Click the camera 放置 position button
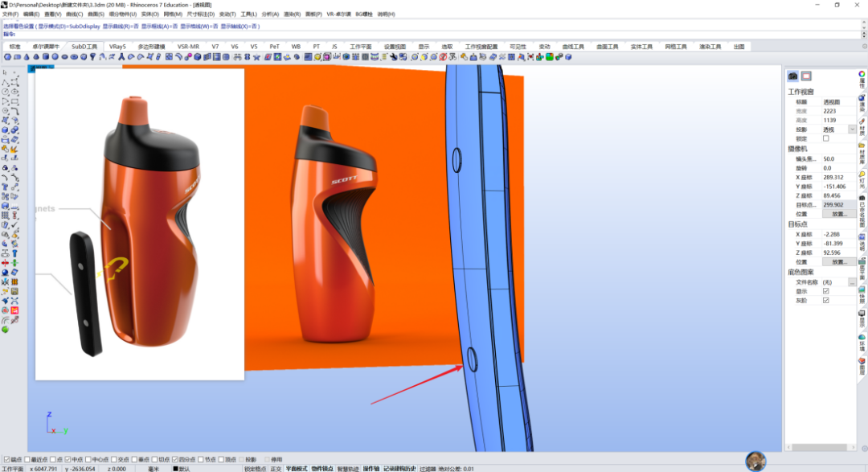The width and height of the screenshot is (868, 472). pyautogui.click(x=838, y=214)
